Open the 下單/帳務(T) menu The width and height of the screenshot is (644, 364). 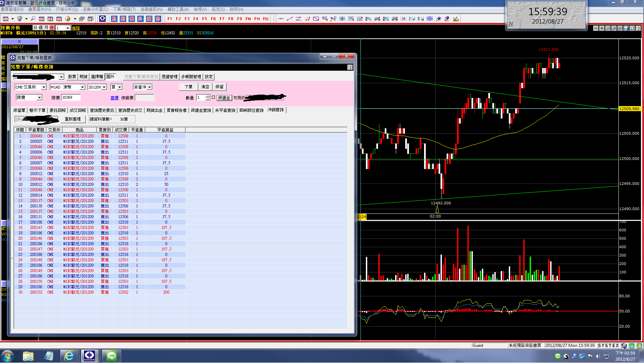(124, 9)
